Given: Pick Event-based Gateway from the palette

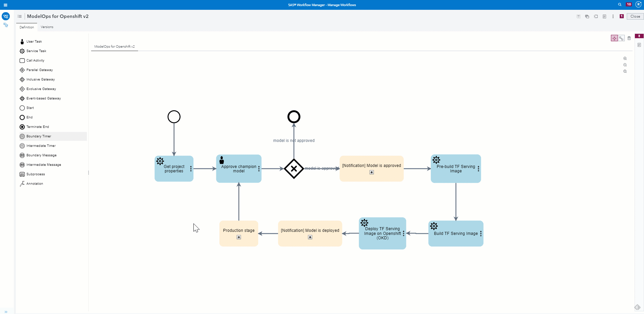Looking at the screenshot, I should click(53, 98).
